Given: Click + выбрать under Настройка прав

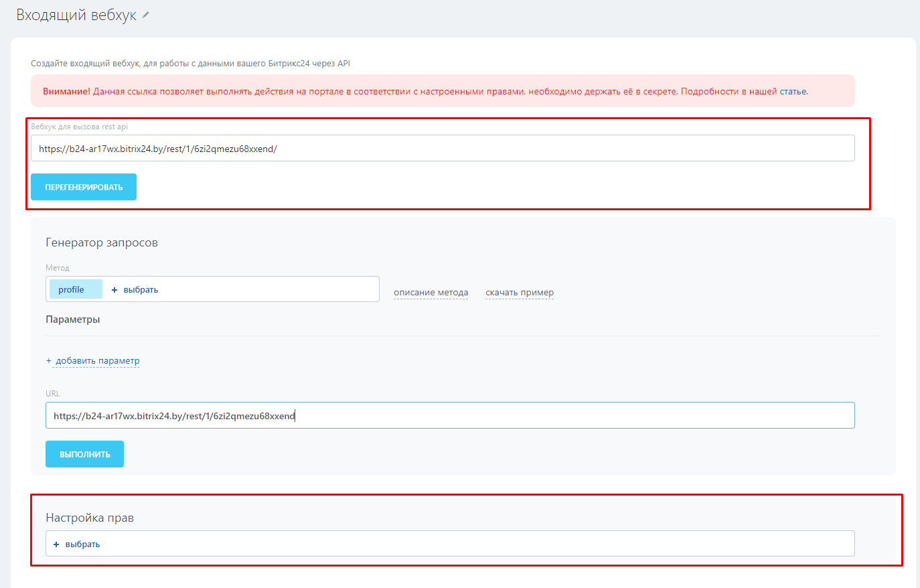Looking at the screenshot, I should point(76,544).
